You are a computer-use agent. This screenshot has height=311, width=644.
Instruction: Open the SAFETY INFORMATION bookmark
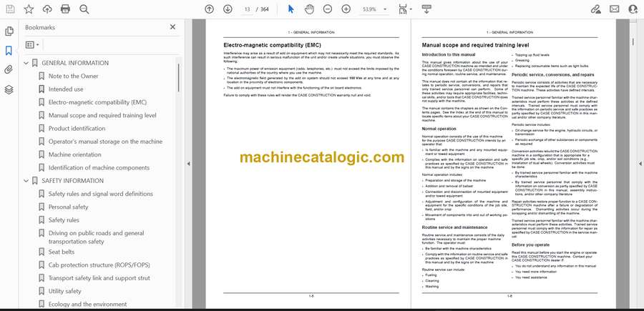pos(73,181)
